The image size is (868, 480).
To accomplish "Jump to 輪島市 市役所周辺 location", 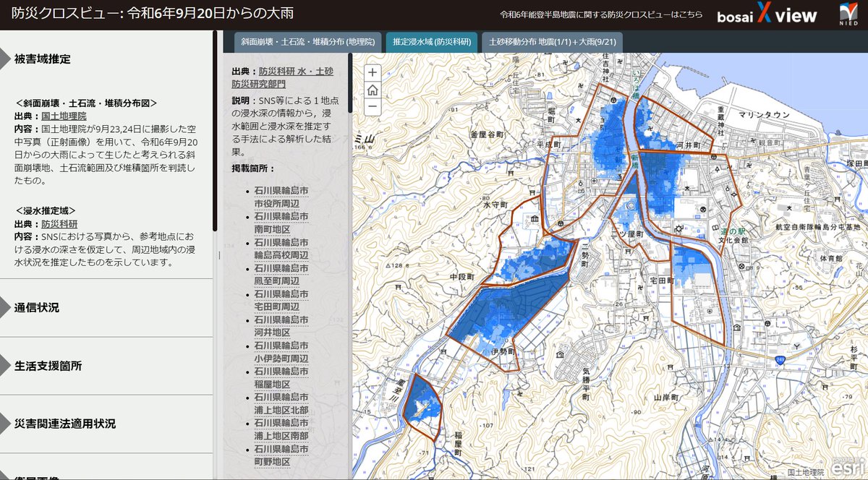I will 281,197.
